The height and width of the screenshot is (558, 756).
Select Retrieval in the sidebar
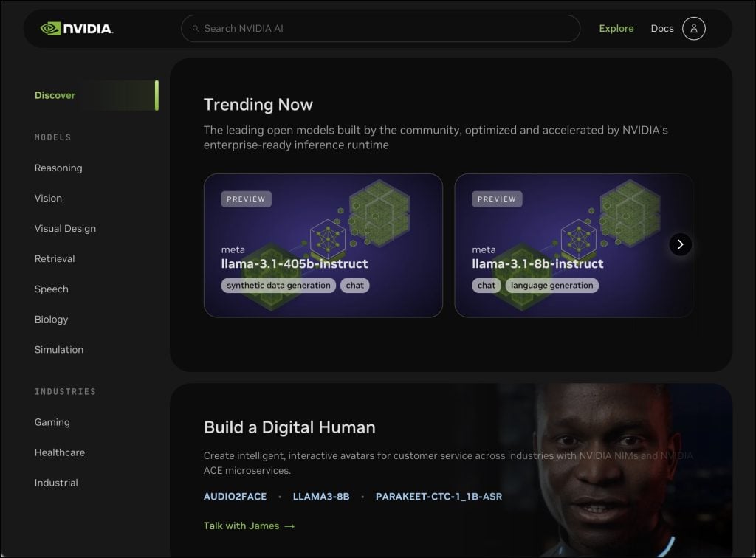coord(55,259)
